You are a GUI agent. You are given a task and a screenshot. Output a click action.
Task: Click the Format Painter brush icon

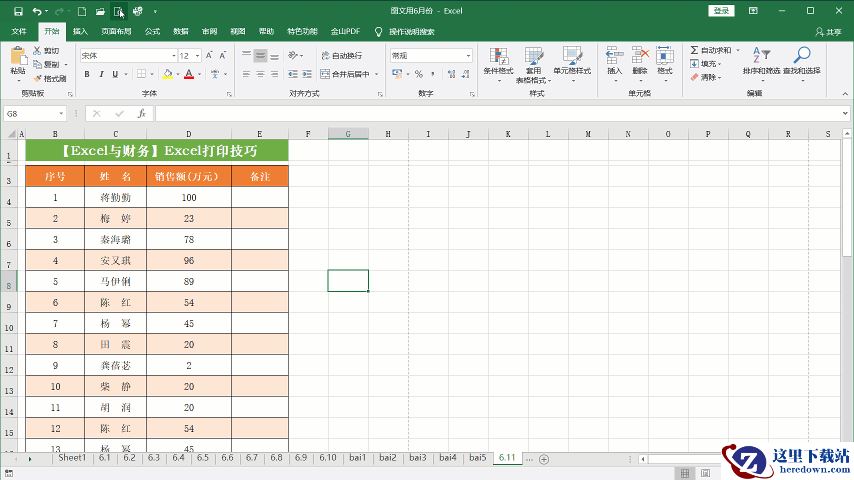[37, 78]
